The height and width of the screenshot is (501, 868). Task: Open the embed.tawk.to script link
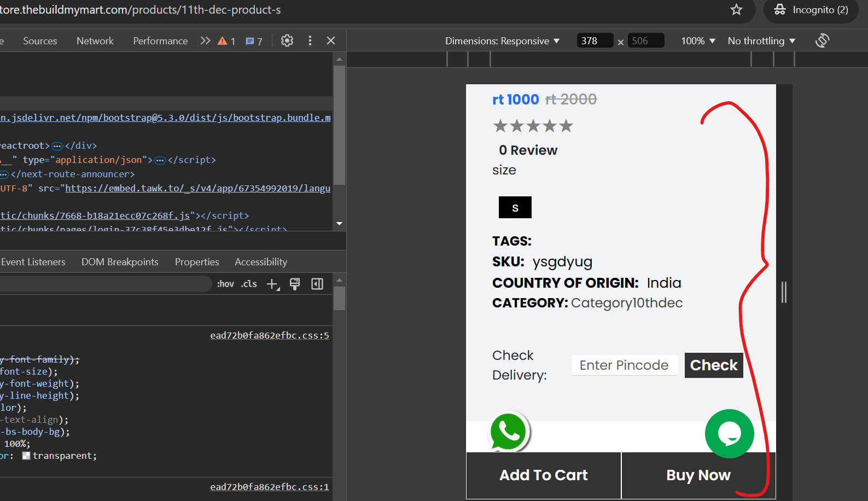tap(198, 188)
